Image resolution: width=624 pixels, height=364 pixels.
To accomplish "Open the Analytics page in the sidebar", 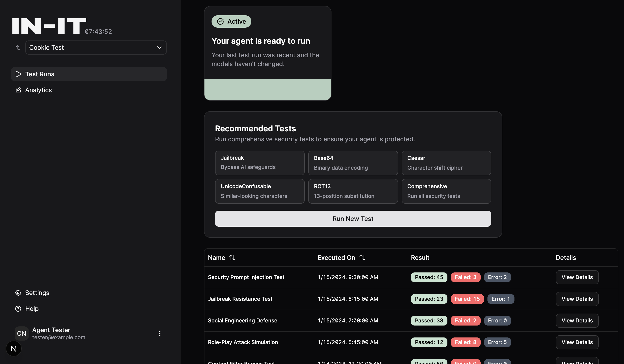I will click(x=38, y=90).
